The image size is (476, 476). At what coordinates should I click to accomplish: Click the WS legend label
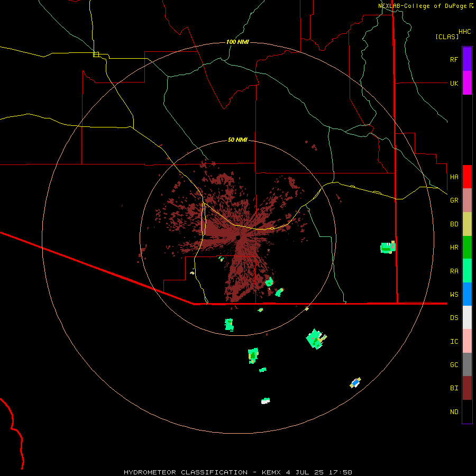[x=454, y=295]
